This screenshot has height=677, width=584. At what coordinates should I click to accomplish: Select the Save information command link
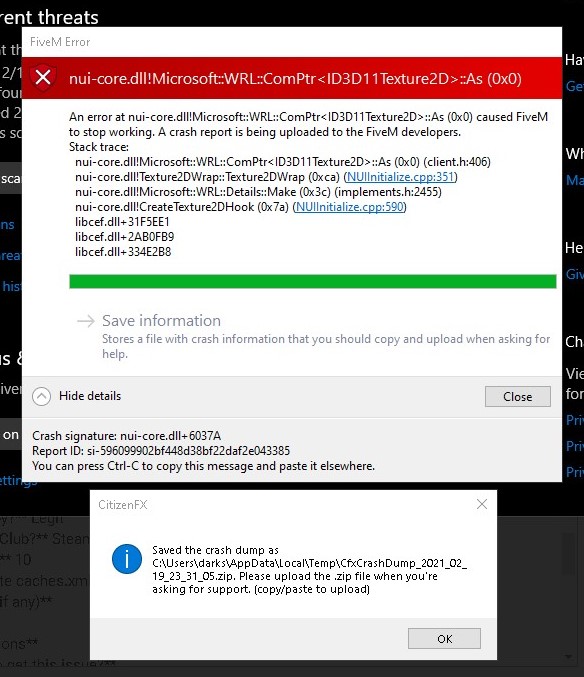(313, 336)
